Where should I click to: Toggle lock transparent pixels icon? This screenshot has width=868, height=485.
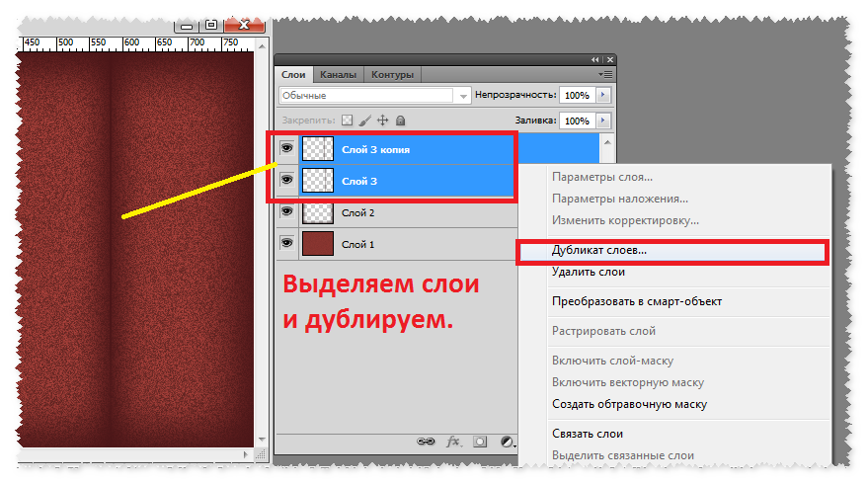347,121
